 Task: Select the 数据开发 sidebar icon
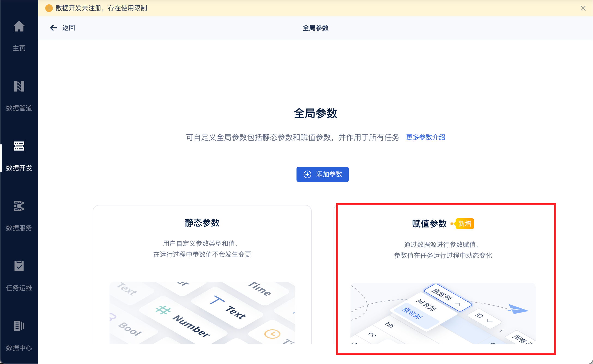coord(19,146)
